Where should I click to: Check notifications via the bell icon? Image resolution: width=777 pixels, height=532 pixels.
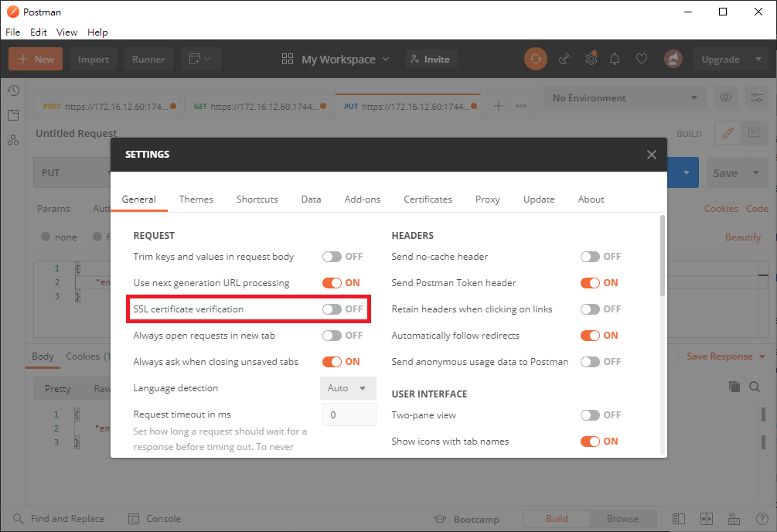pyautogui.click(x=615, y=59)
